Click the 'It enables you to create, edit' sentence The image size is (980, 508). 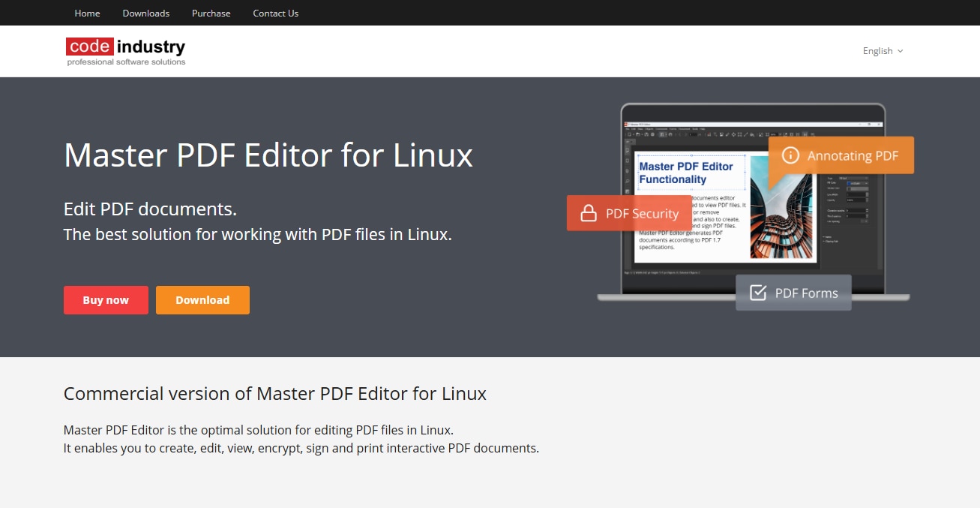click(301, 449)
